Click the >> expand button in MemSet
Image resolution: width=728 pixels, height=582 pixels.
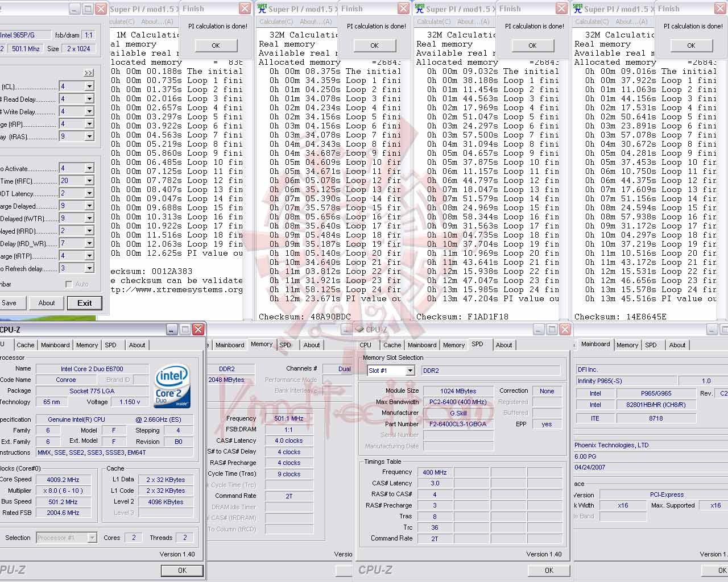pyautogui.click(x=89, y=73)
